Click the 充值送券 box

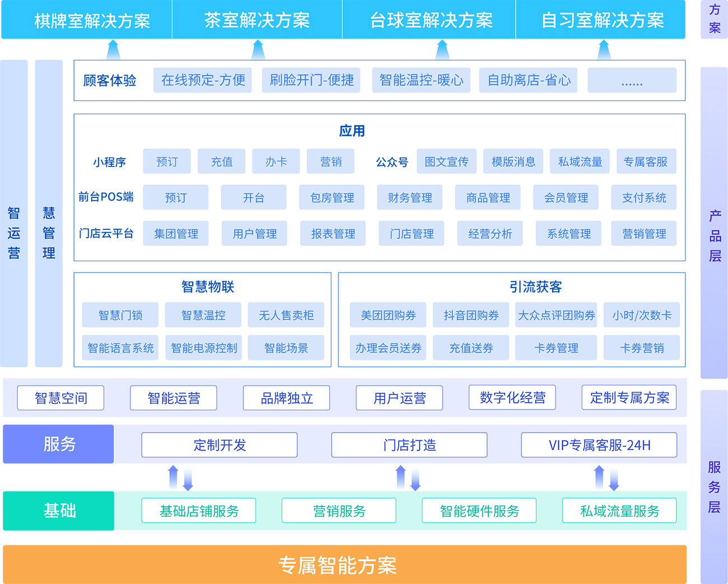tap(471, 347)
